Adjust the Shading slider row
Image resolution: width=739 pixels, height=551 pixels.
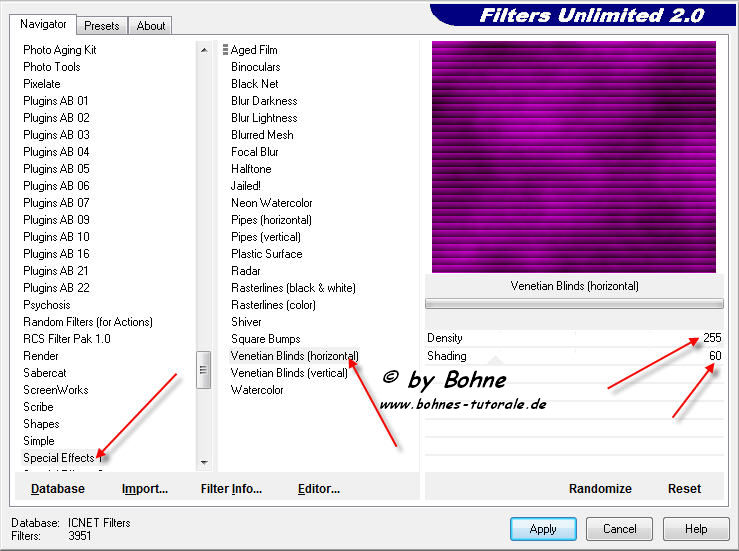[573, 356]
